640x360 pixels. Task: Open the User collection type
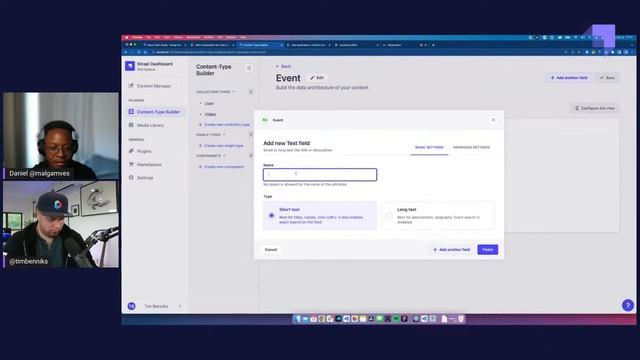(x=209, y=104)
